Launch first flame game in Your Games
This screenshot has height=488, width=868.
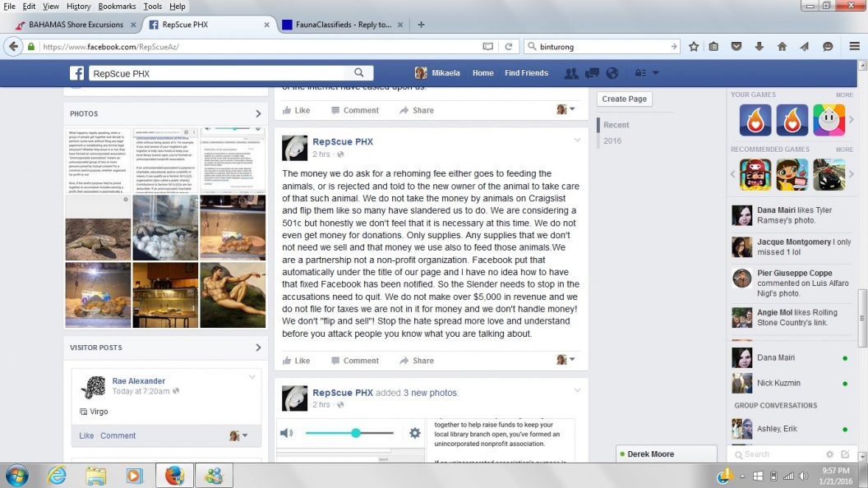click(x=755, y=119)
